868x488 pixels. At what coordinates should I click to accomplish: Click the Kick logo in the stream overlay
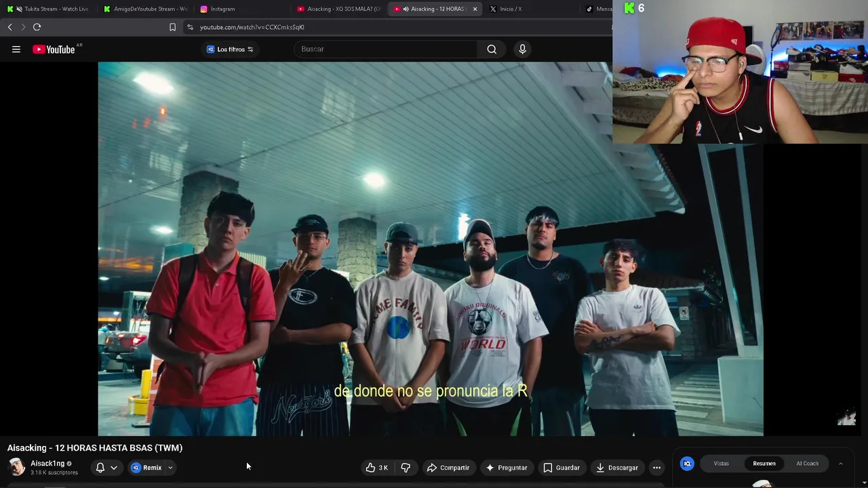629,8
